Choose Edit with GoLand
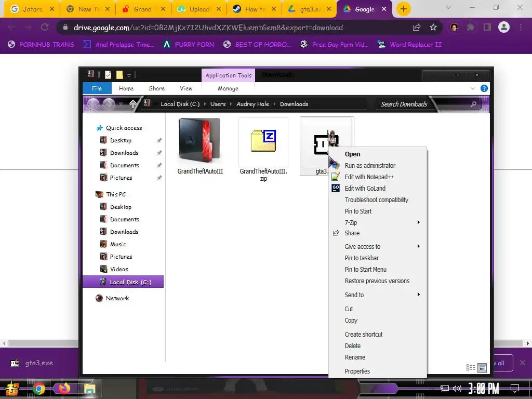Viewport: 532px width, 399px height. (x=378, y=188)
